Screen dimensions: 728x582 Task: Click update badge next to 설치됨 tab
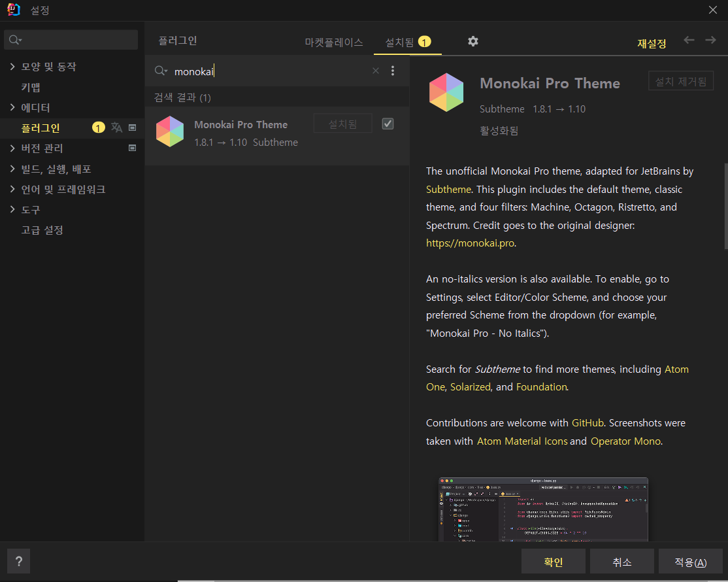[424, 42]
